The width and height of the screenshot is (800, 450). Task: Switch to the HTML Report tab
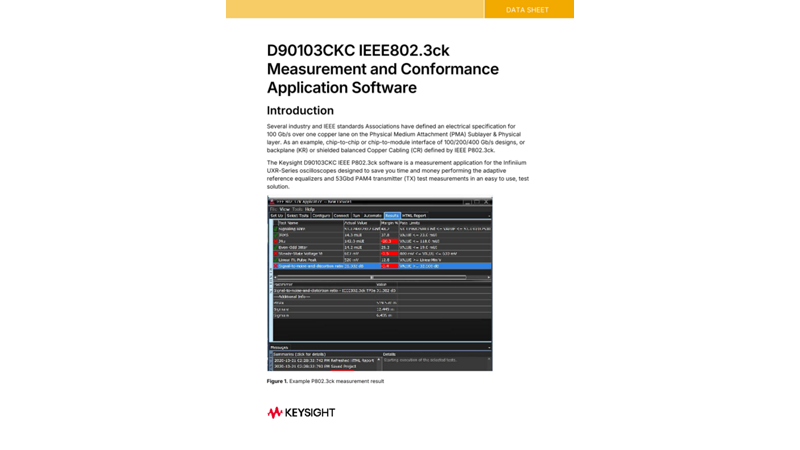[414, 216]
